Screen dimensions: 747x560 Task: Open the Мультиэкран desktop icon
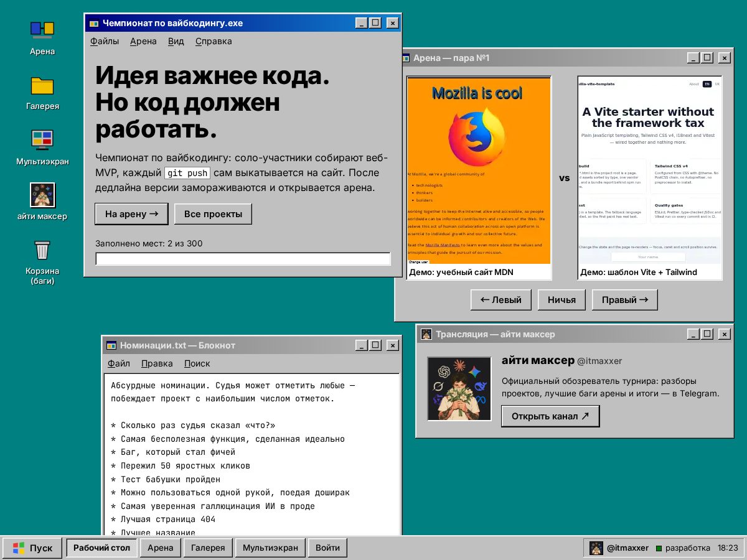pyautogui.click(x=42, y=147)
